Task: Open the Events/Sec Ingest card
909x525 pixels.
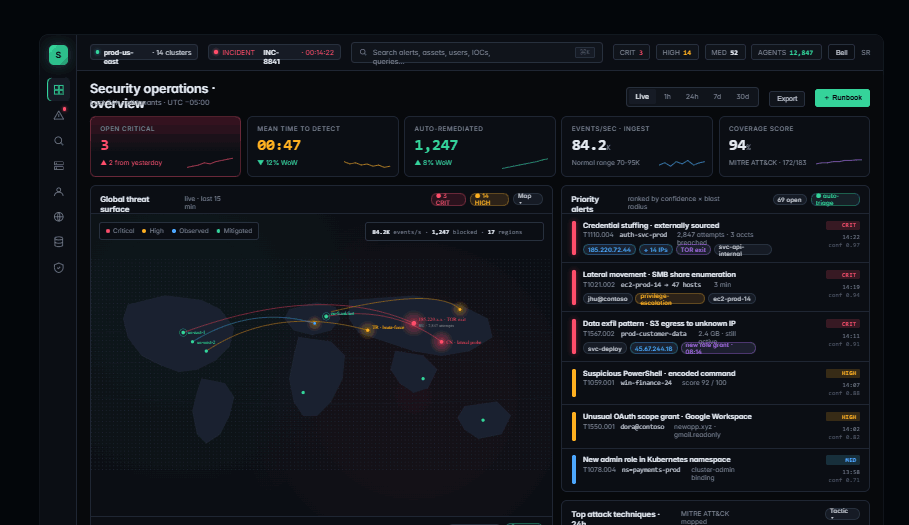Action: click(x=637, y=147)
